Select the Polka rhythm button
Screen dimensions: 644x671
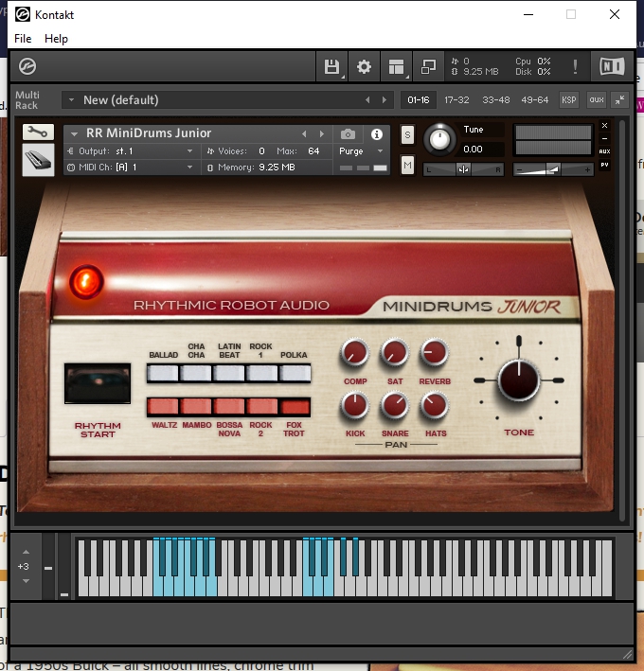[295, 373]
